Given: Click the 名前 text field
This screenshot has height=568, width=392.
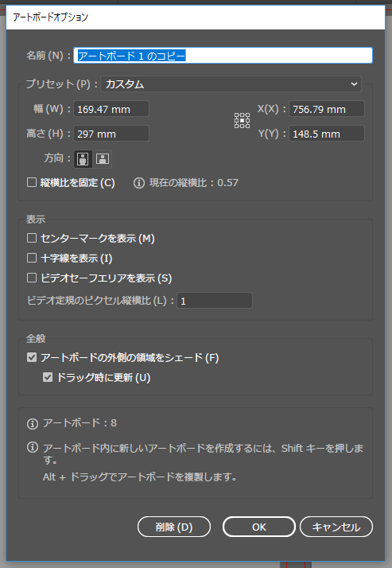Looking at the screenshot, I should tap(223, 56).
